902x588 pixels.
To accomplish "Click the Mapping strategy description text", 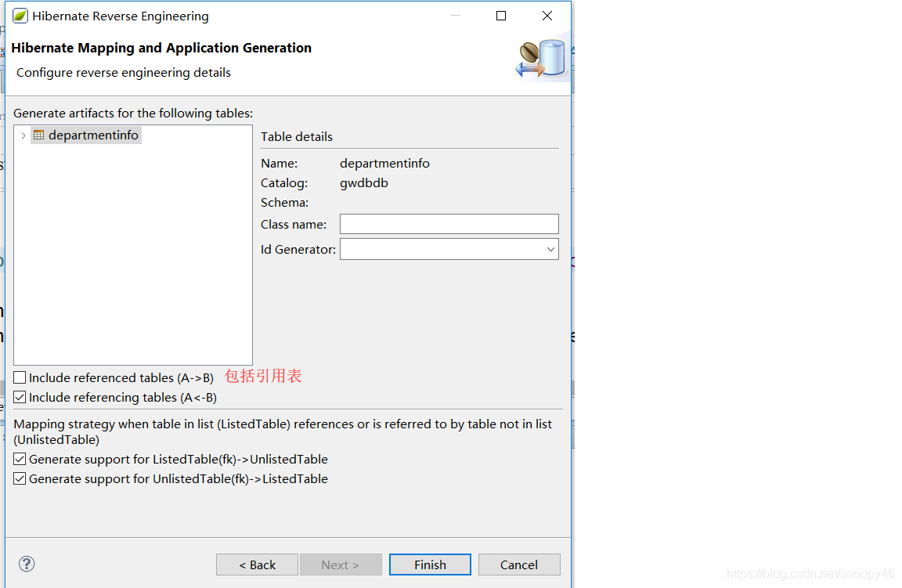I will pos(283,431).
